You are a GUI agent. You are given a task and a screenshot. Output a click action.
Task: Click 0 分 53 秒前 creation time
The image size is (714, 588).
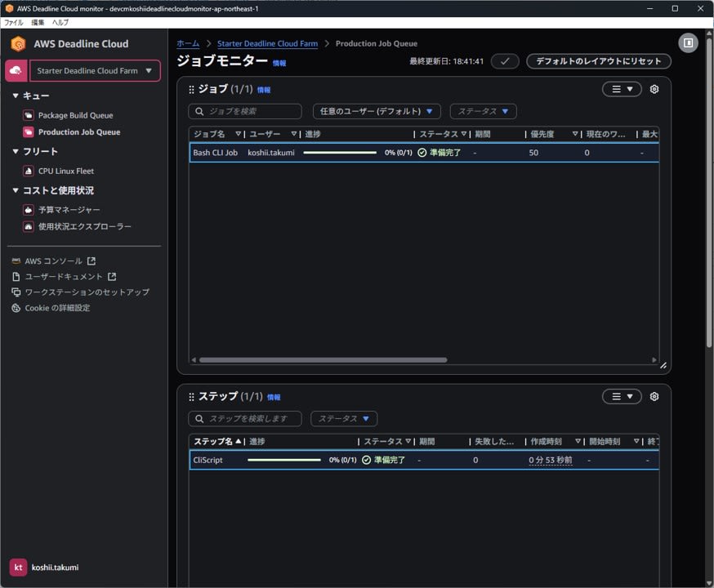551,460
